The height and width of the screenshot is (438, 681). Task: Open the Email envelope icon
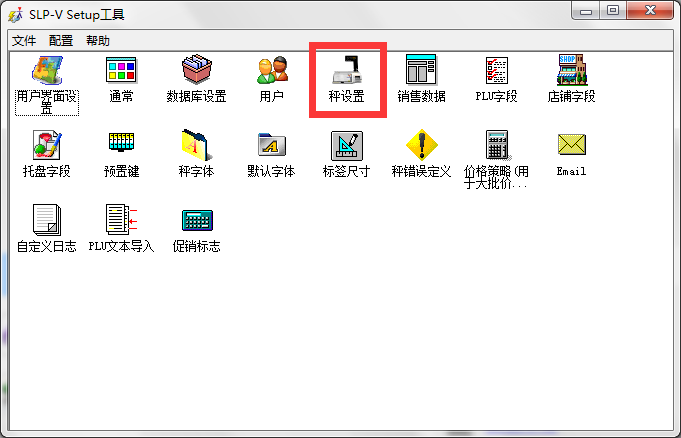(x=572, y=144)
